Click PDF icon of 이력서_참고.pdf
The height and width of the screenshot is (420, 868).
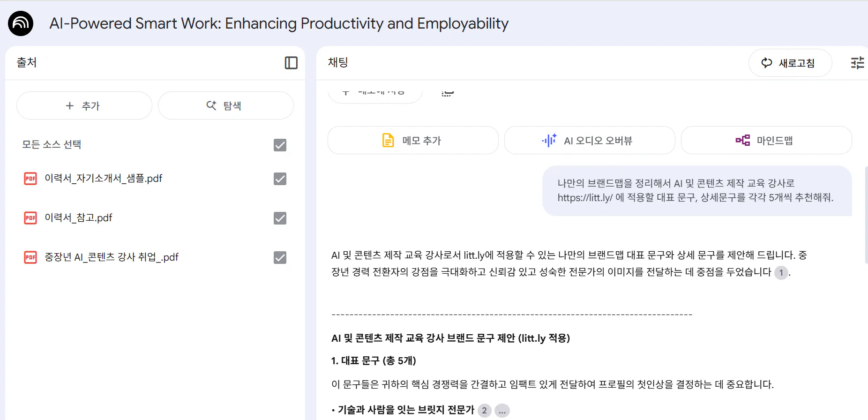(x=30, y=218)
